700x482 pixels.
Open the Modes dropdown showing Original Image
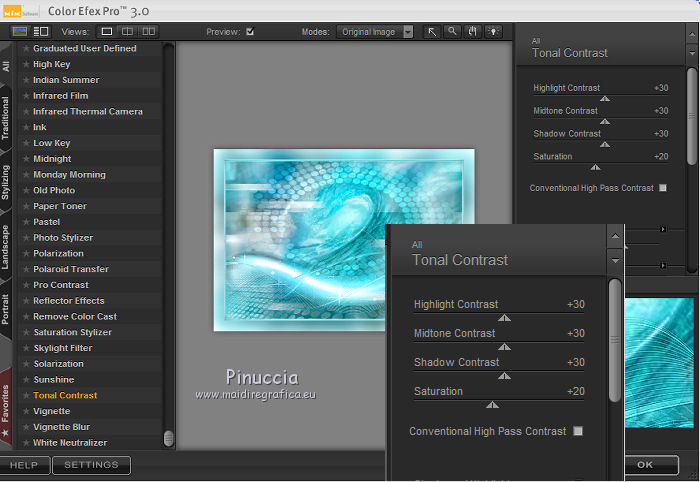coord(375,32)
